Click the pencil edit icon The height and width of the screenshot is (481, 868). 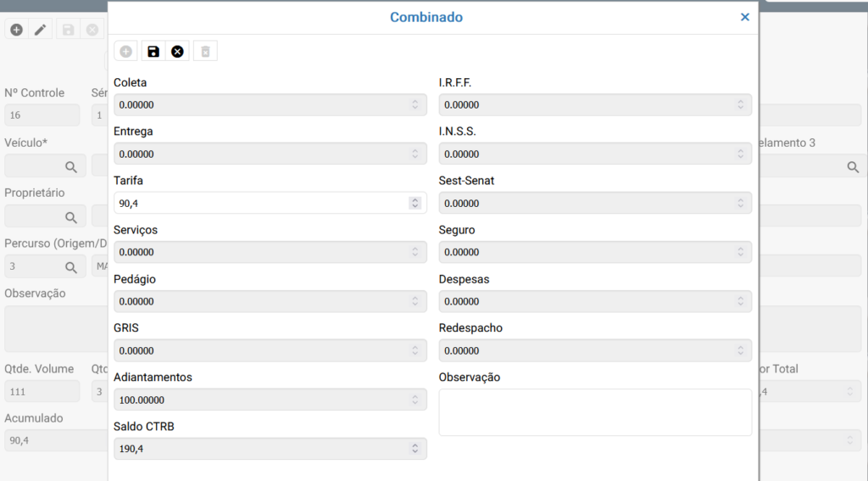[x=40, y=30]
